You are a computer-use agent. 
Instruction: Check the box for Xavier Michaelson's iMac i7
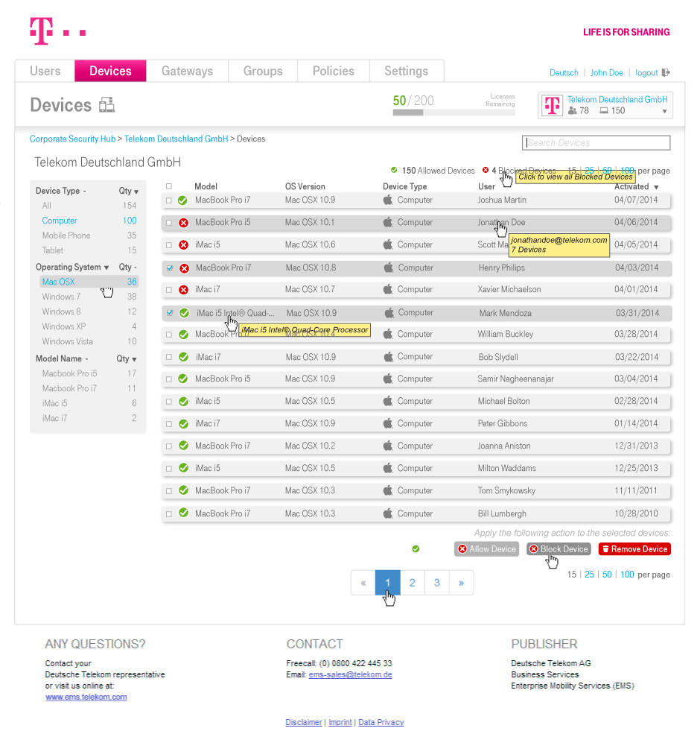tap(169, 290)
